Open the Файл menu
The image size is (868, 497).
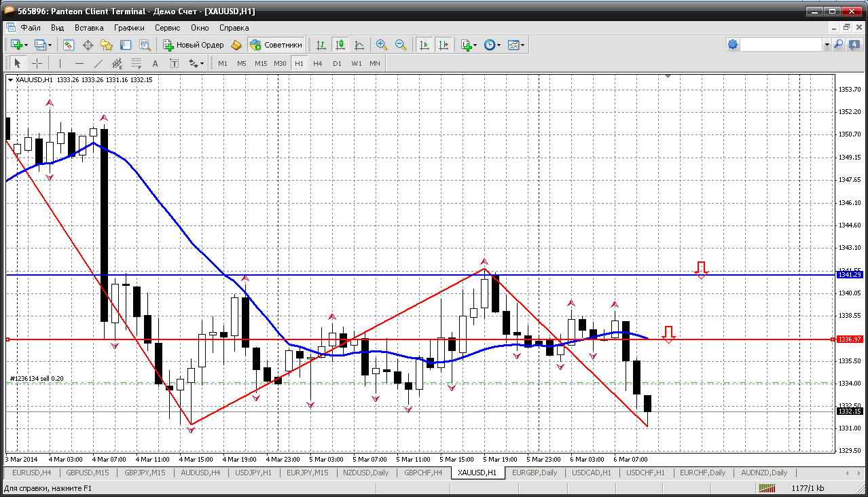31,28
